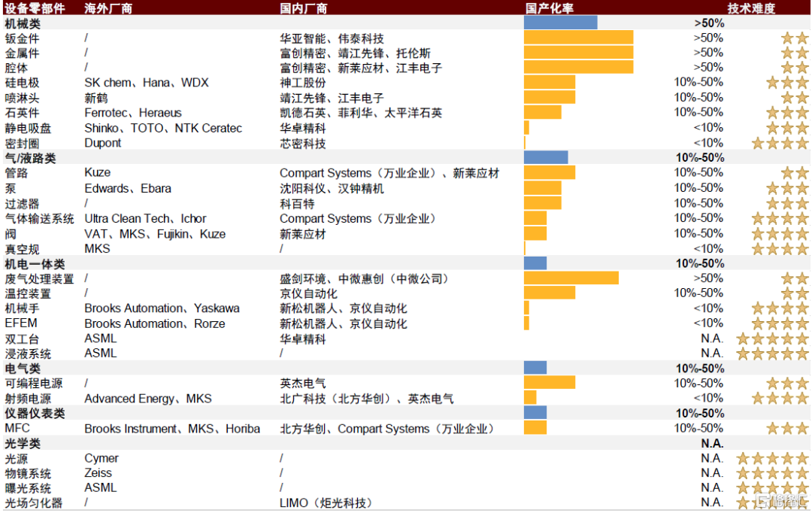Select the 海外厂商 column header
Image resolution: width=812 pixels, height=513 pixels.
coord(108,8)
